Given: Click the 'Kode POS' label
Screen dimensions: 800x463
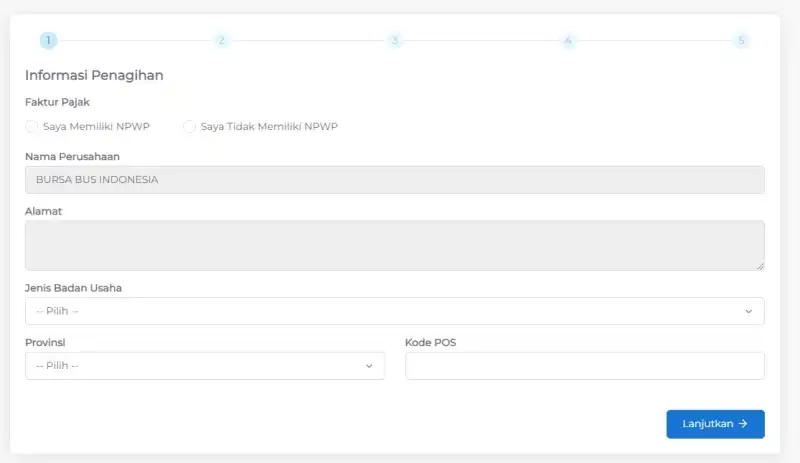Looking at the screenshot, I should (x=431, y=343).
